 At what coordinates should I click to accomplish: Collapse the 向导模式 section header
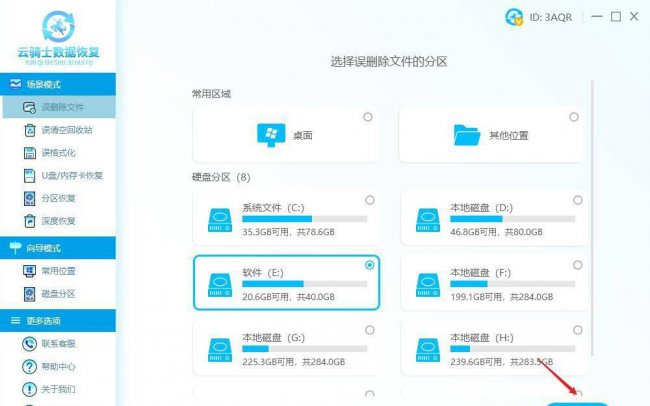[58, 248]
